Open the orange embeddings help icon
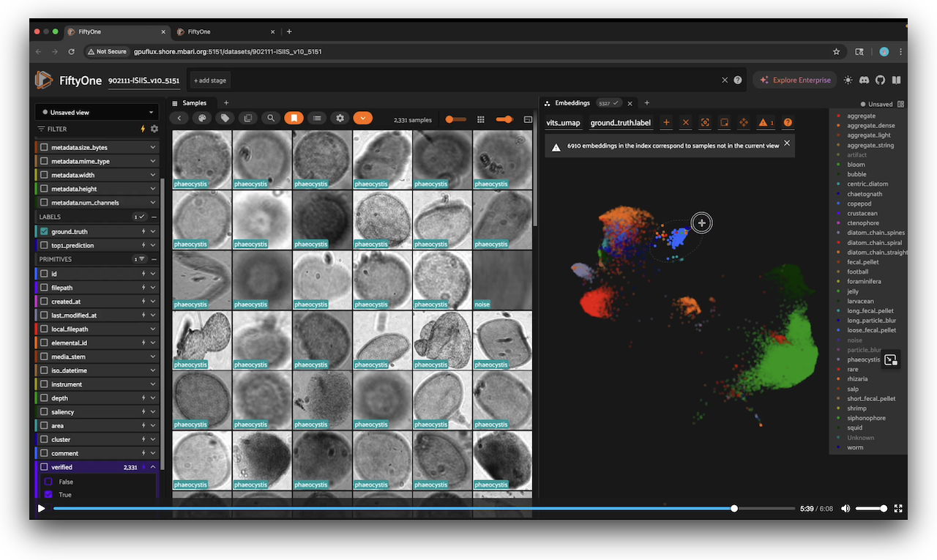 pyautogui.click(x=788, y=122)
